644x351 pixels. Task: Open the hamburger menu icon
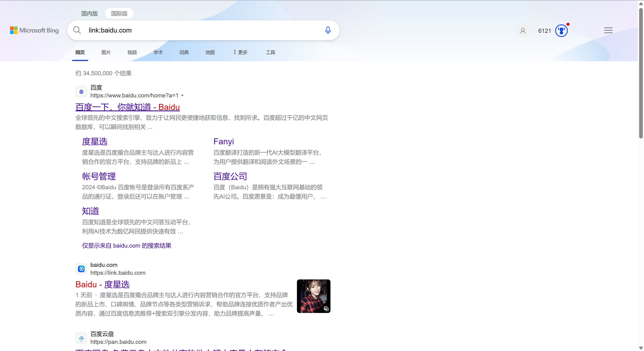tap(608, 30)
